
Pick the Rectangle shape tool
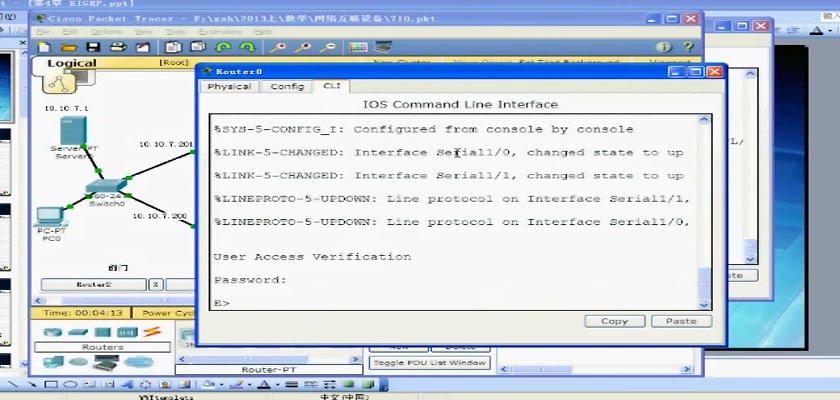pyautogui.click(x=51, y=384)
